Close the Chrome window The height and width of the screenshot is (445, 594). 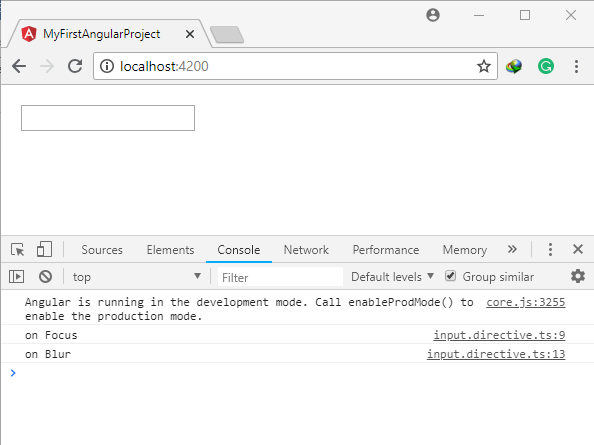pos(571,15)
